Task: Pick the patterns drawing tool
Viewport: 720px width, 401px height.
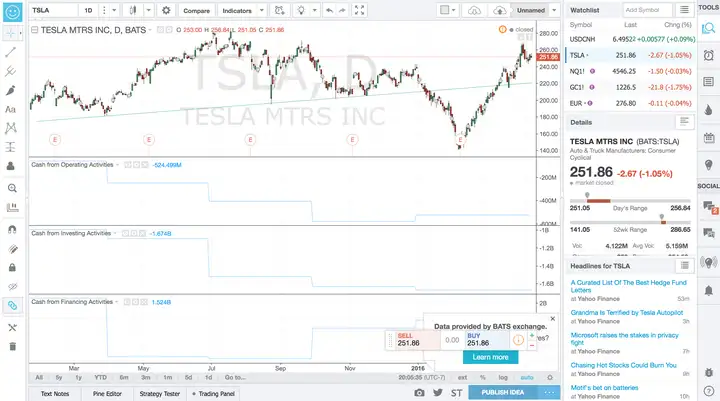Action: [x=11, y=128]
